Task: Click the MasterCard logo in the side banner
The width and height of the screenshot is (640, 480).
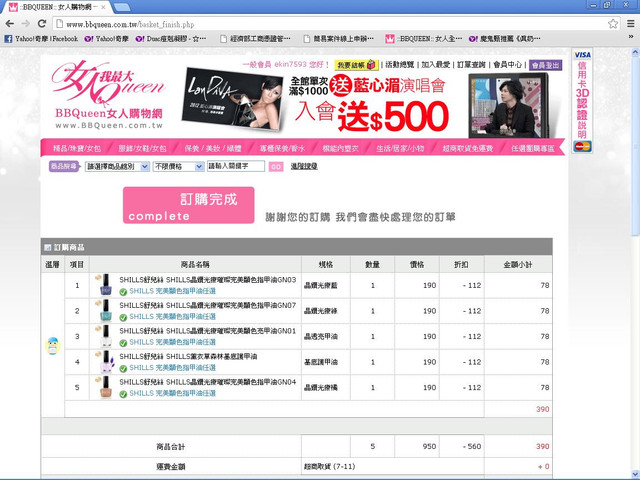Action: (582, 146)
